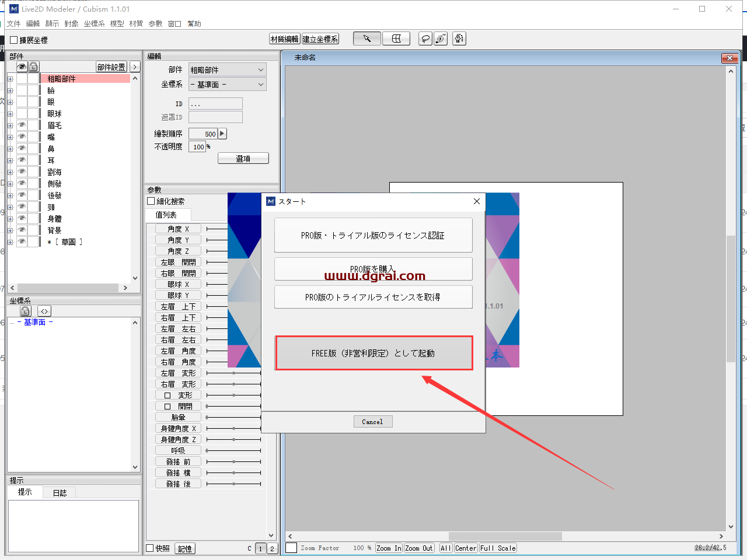
Task: Expand the 草圖 tree node
Action: (x=10, y=242)
